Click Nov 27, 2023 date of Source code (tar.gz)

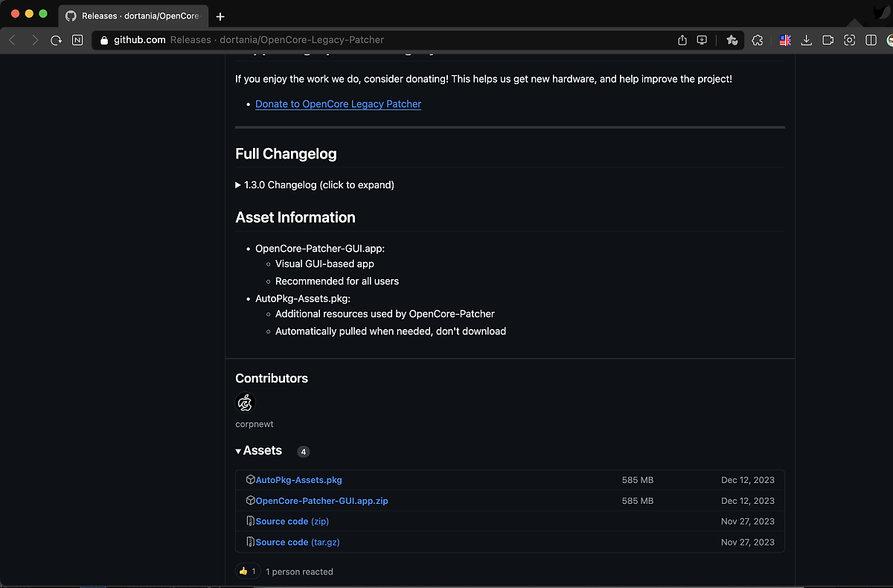coord(748,543)
